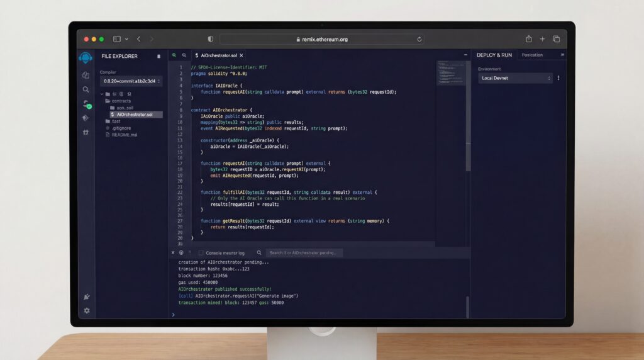This screenshot has height=360, width=644.
Task: Click the trash icon beside FILE EXPLORER
Action: [x=158, y=56]
